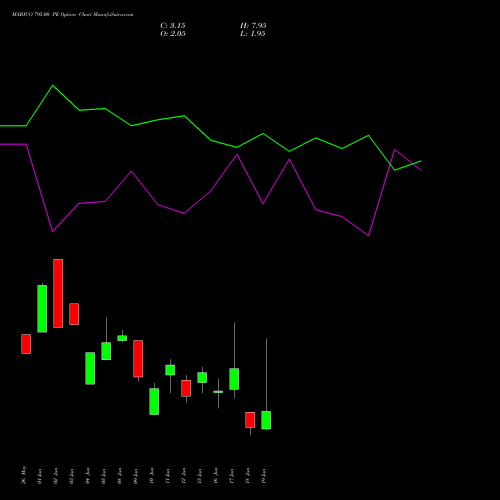This screenshot has width=500, height=500.
Task: Click the MARICO PE Options chart title
Action: (72, 15)
